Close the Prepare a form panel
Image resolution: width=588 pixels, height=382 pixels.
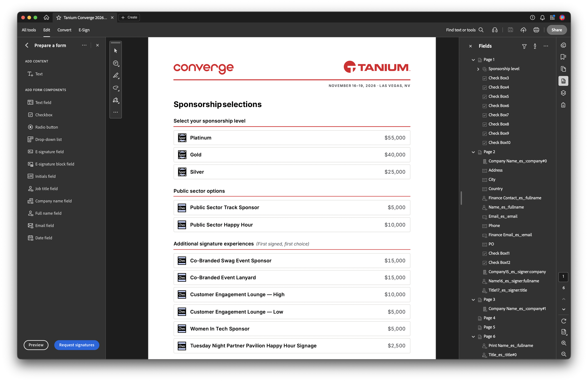[x=98, y=45]
